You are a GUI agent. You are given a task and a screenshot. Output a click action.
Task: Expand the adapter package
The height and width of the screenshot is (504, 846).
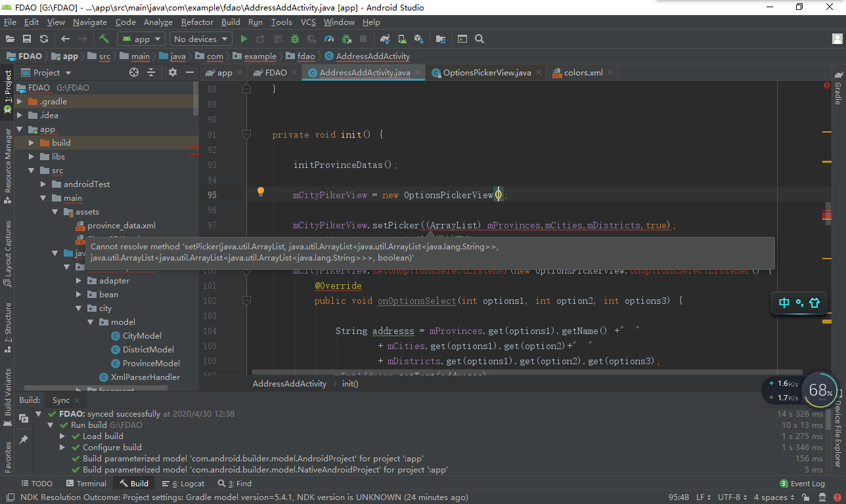(x=79, y=280)
